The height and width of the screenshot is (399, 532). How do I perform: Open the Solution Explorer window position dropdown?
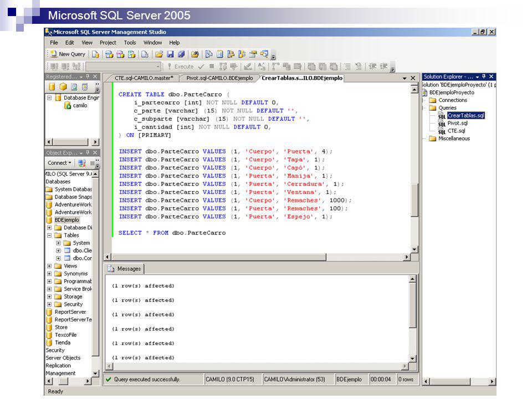(x=477, y=77)
